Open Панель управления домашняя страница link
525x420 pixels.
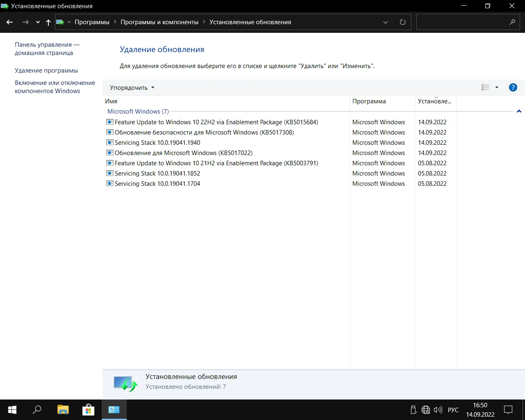click(47, 49)
